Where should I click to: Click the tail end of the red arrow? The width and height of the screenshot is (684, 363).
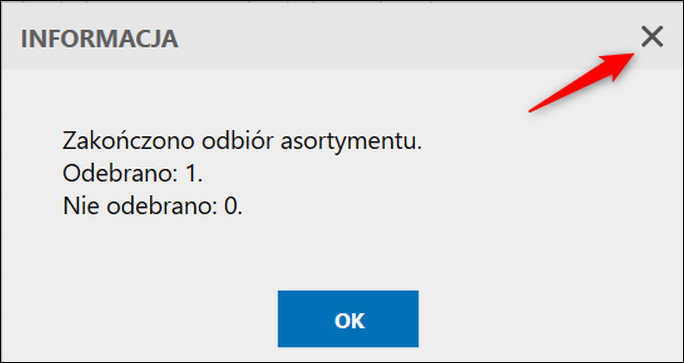[530, 111]
